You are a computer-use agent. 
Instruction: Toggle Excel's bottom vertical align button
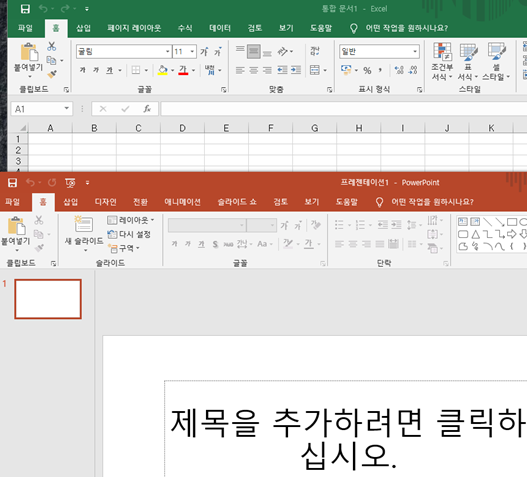pos(267,53)
